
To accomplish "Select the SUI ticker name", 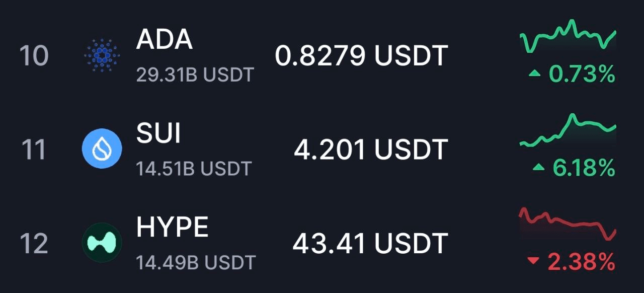I will [158, 134].
